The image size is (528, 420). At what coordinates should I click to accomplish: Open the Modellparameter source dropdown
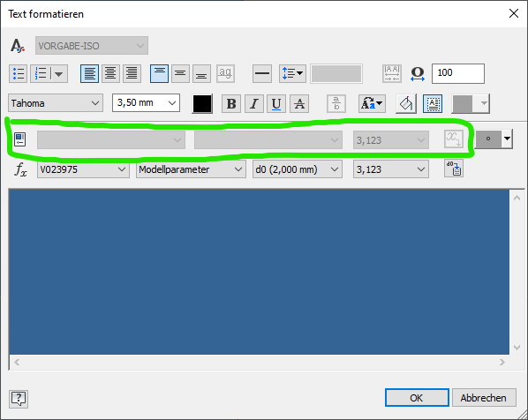click(x=191, y=169)
